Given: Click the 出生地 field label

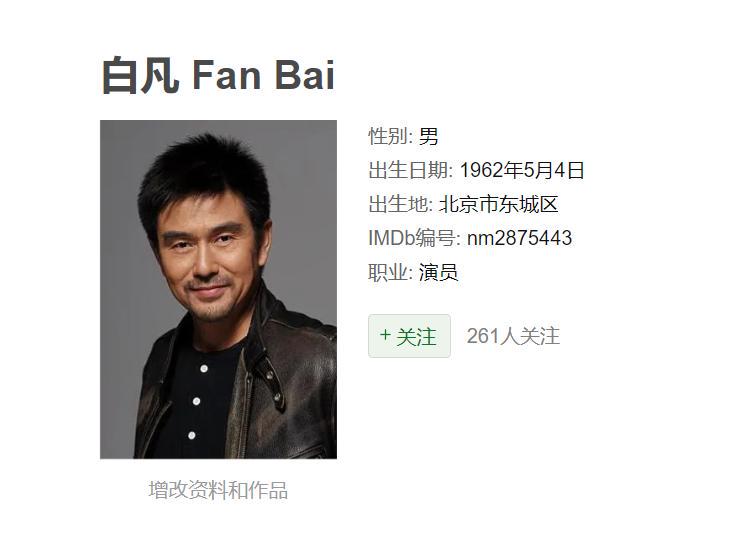Looking at the screenshot, I should [400, 204].
